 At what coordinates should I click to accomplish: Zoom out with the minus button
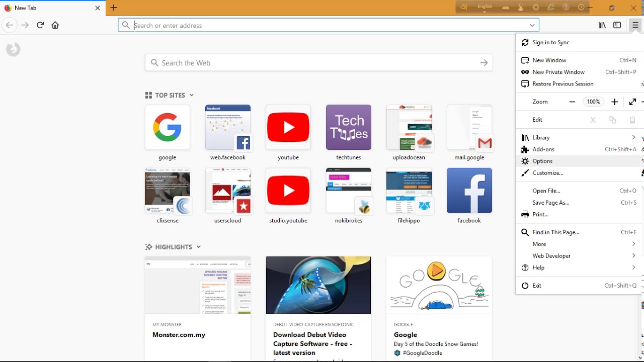click(572, 102)
